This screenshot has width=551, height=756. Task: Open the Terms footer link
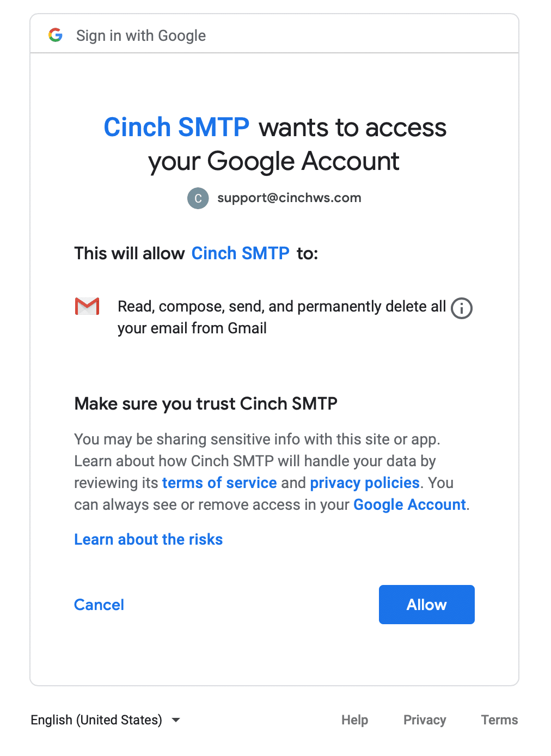point(499,720)
